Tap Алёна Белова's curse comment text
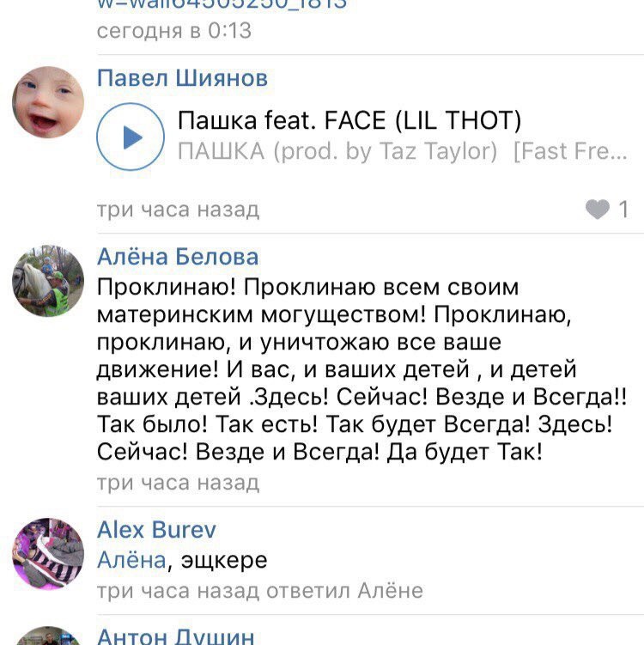Screen dimensions: 644x645 (361, 369)
